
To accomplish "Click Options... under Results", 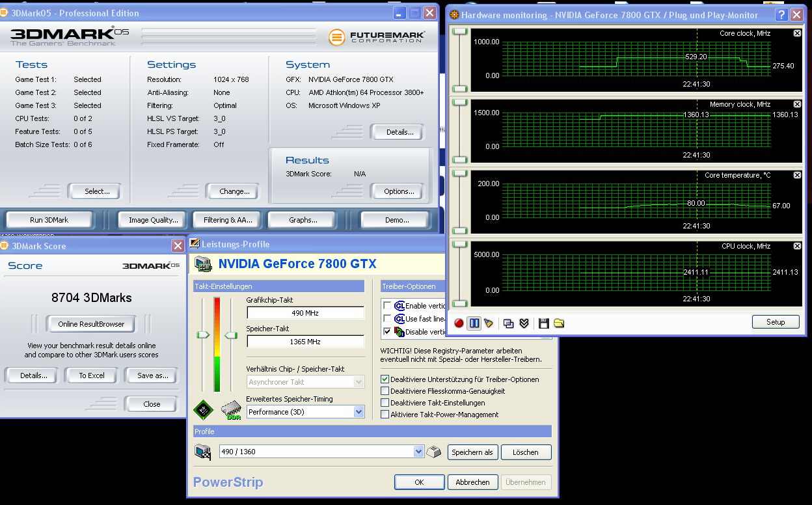I will [x=399, y=191].
